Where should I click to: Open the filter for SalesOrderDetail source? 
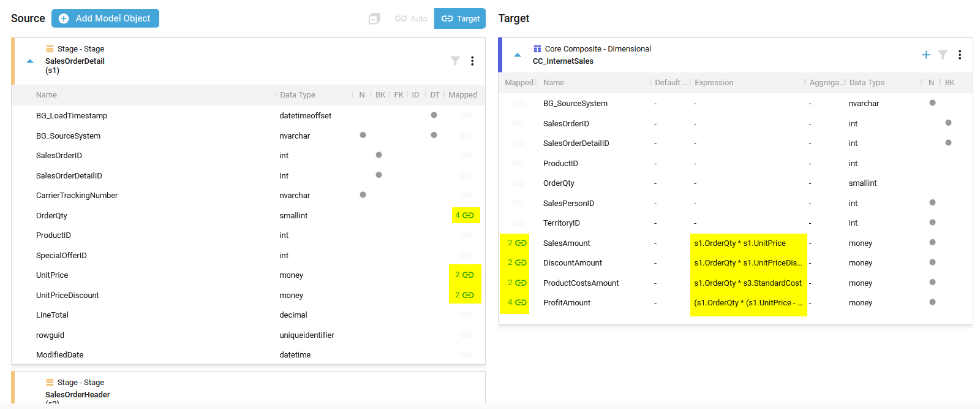click(455, 61)
